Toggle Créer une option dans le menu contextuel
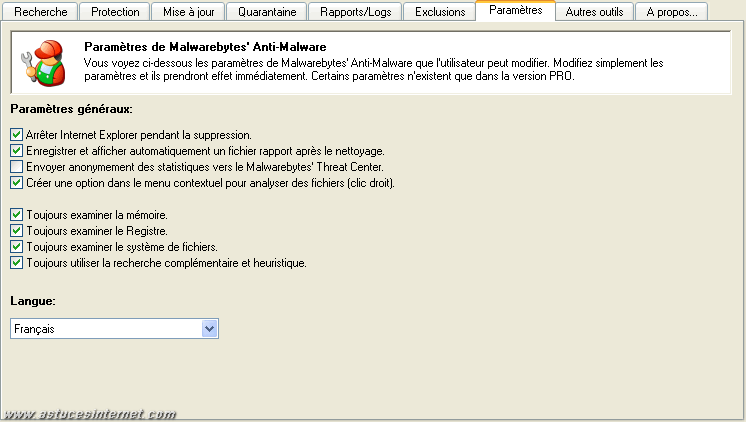 [x=16, y=183]
